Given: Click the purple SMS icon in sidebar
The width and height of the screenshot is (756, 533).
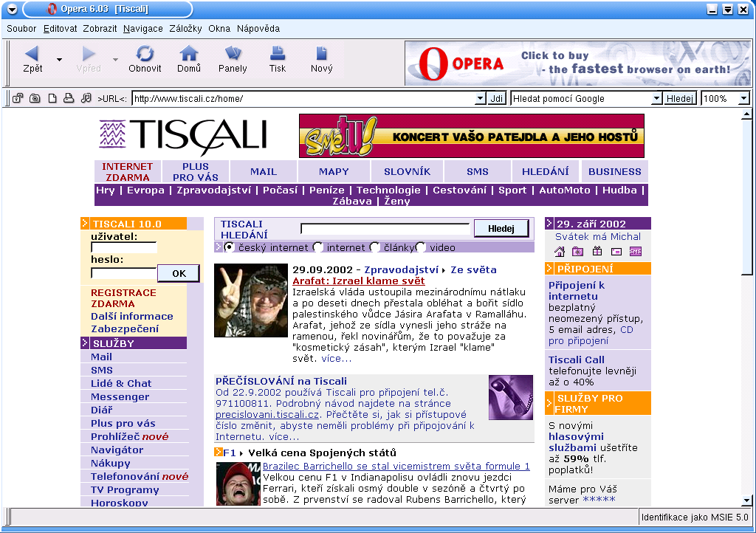Looking at the screenshot, I should coord(636,251).
